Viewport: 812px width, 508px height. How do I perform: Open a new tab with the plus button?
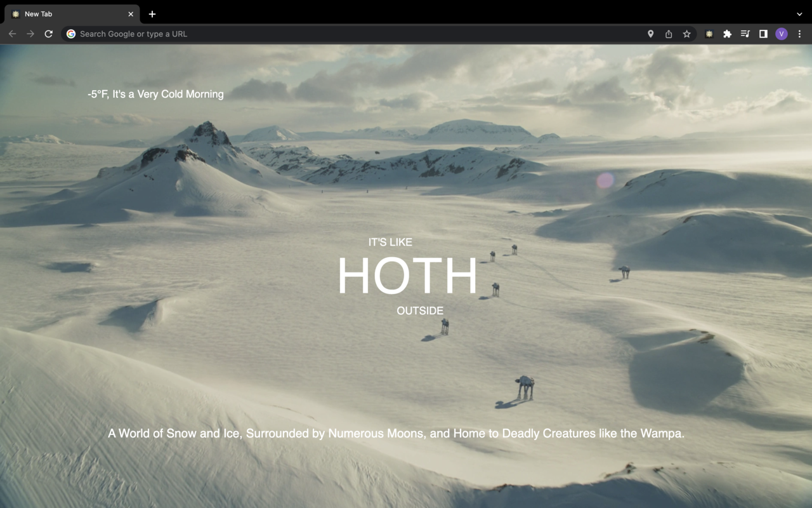click(x=152, y=14)
